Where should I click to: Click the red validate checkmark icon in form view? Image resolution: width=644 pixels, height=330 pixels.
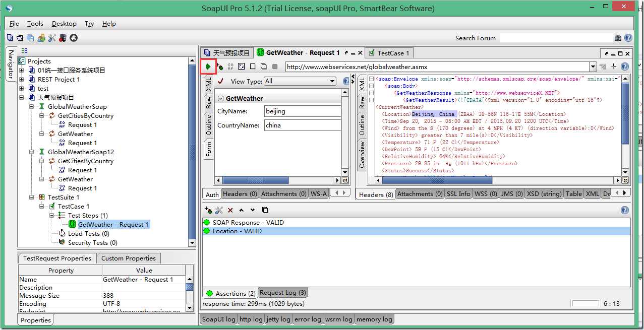coord(220,81)
